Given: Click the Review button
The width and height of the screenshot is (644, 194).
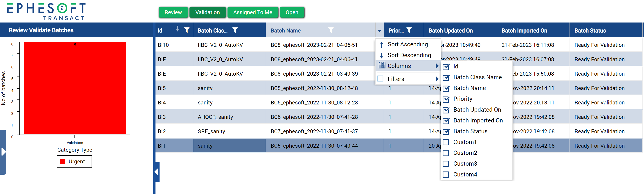Looking at the screenshot, I should pos(173,12).
